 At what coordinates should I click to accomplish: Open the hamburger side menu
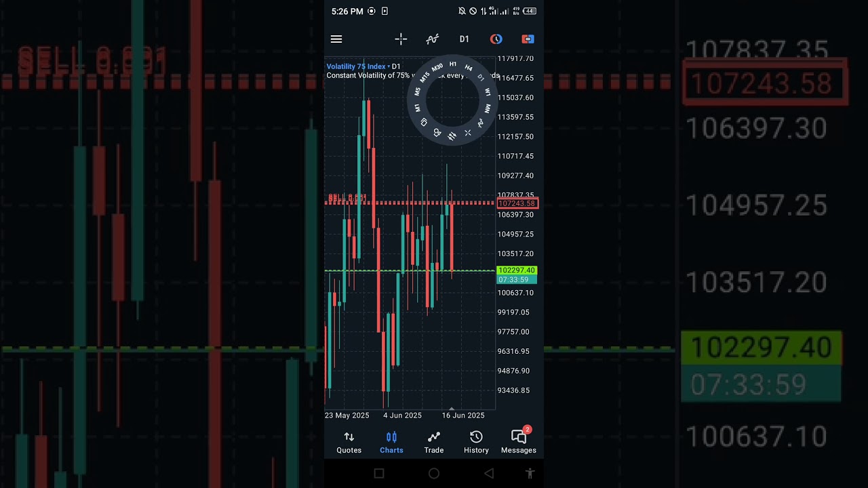coord(336,39)
